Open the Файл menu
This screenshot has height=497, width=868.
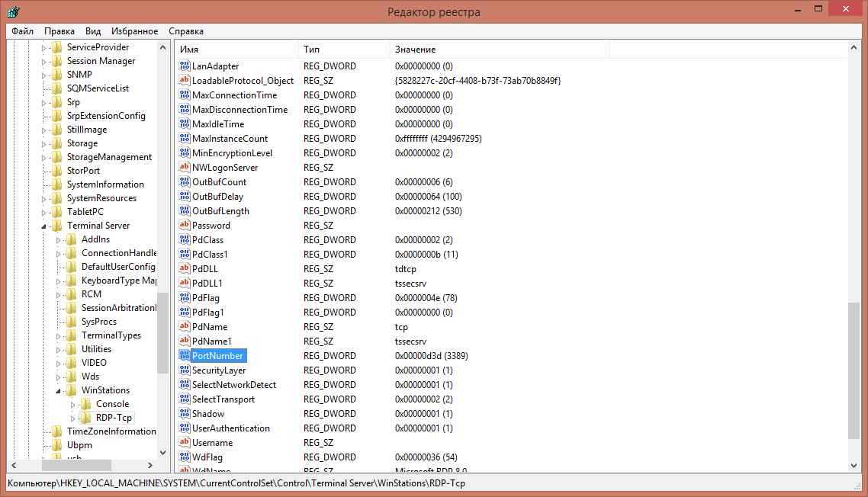(22, 31)
